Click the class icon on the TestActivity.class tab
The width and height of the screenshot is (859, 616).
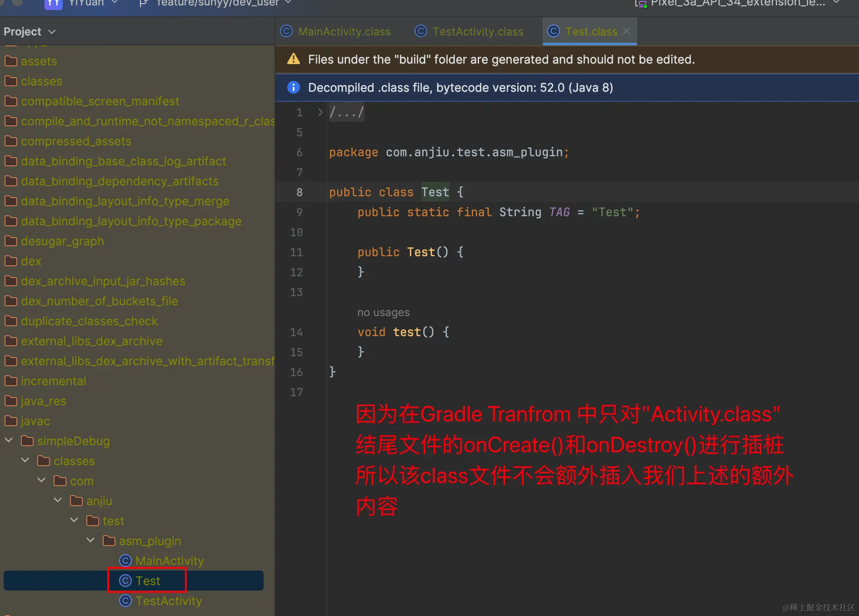pos(421,31)
